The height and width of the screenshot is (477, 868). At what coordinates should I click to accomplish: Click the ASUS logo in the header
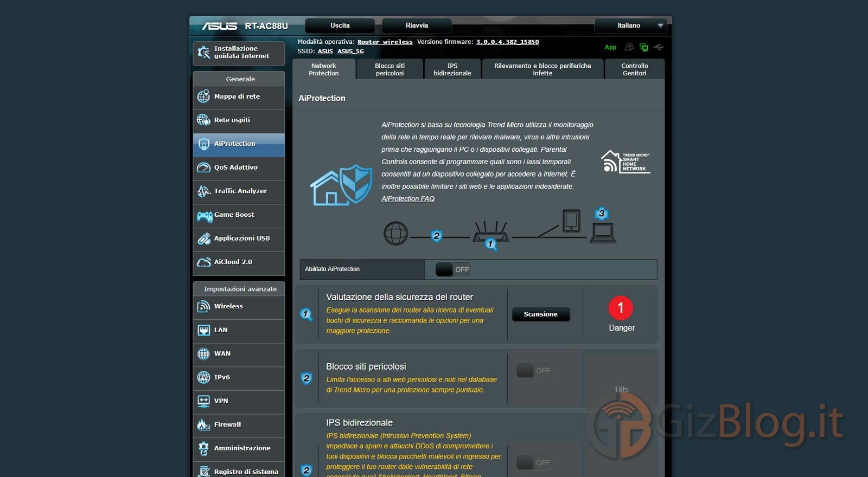(x=220, y=26)
